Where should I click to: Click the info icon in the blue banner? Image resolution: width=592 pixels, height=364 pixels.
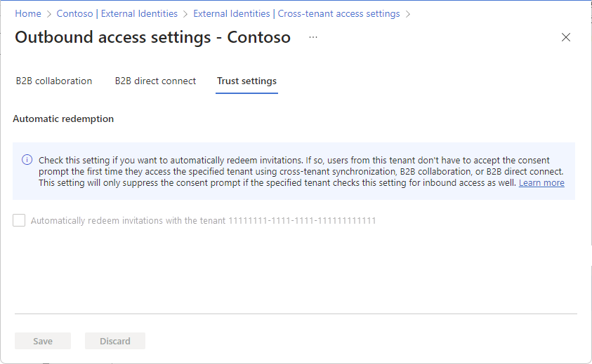(27, 159)
